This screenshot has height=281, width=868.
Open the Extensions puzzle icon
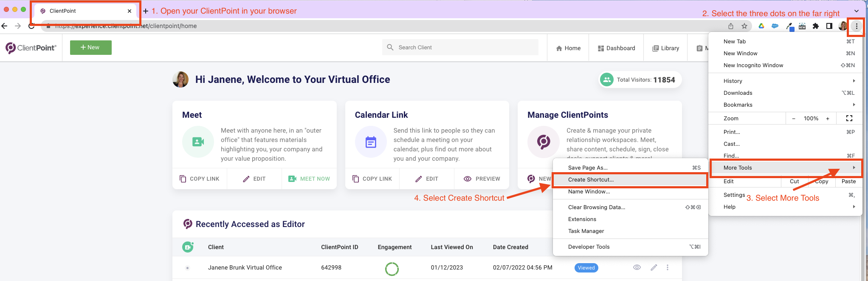(x=816, y=26)
